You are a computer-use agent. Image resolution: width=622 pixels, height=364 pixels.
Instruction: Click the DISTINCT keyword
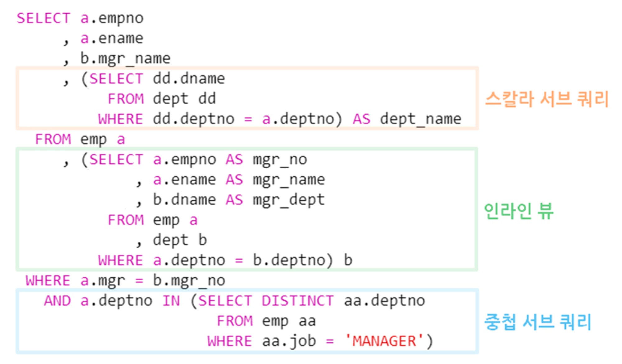pos(298,301)
